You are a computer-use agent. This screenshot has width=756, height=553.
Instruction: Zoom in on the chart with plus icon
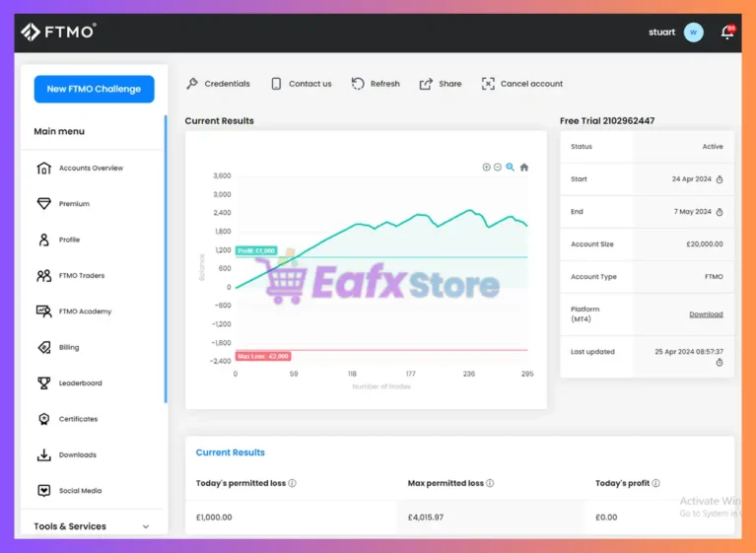click(486, 167)
